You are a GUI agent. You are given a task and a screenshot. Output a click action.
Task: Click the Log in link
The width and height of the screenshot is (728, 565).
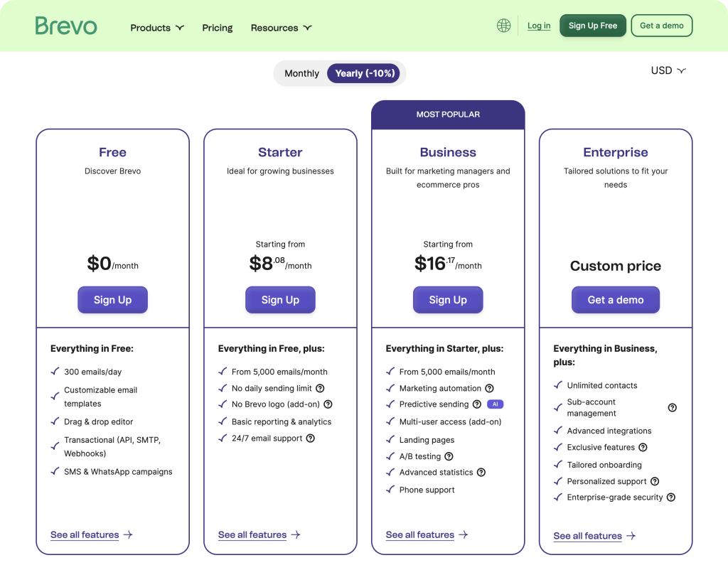click(538, 26)
